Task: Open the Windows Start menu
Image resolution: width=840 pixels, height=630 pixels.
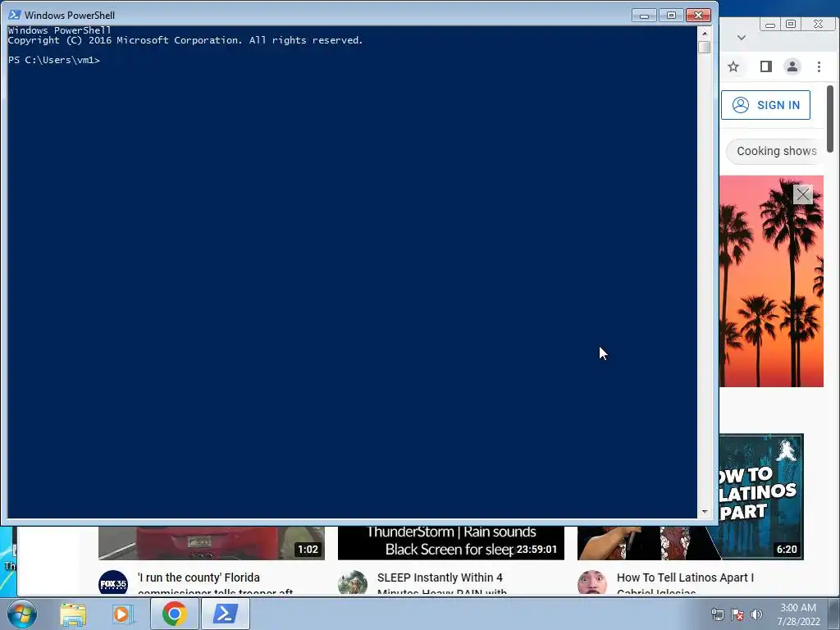Action: [x=22, y=614]
